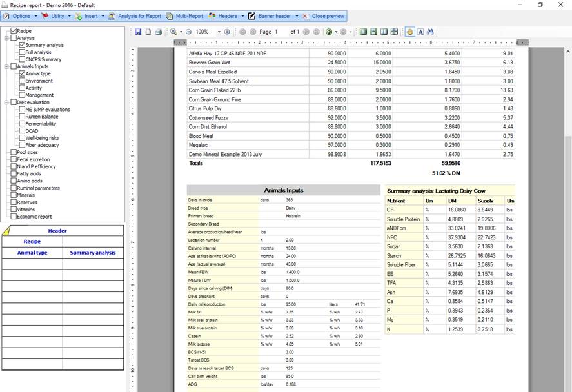The height and width of the screenshot is (392, 572).
Task: Open the Insert dropdown arrow
Action: [x=103, y=16]
